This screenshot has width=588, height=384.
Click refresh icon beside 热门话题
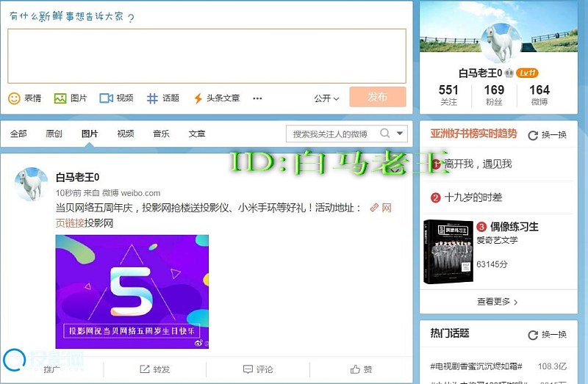(x=533, y=335)
